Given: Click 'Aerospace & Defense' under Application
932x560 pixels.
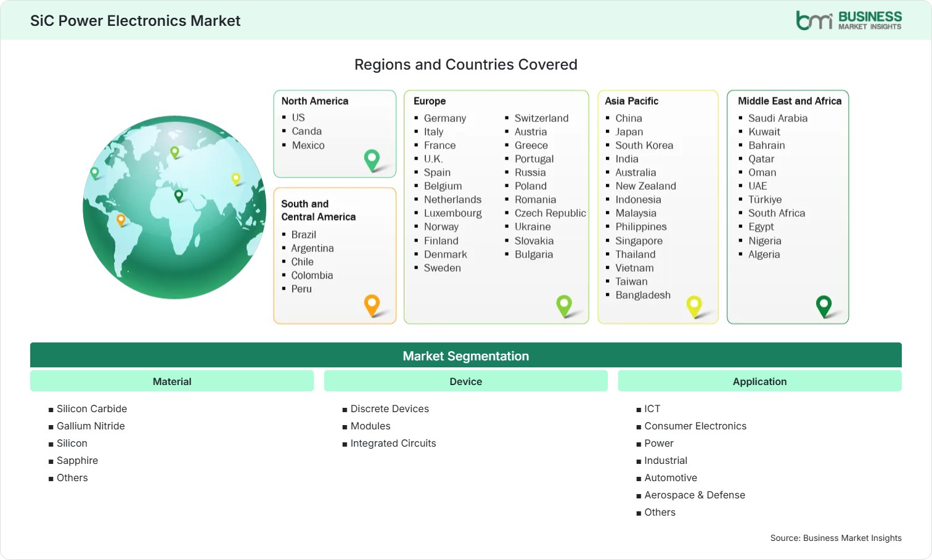Looking at the screenshot, I should pyautogui.click(x=695, y=495).
